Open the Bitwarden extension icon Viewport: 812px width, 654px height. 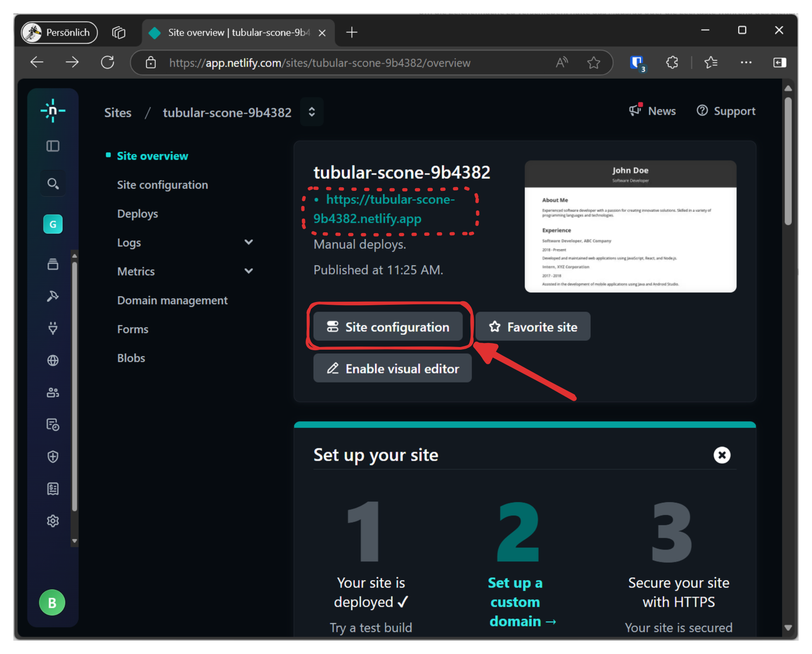[637, 63]
